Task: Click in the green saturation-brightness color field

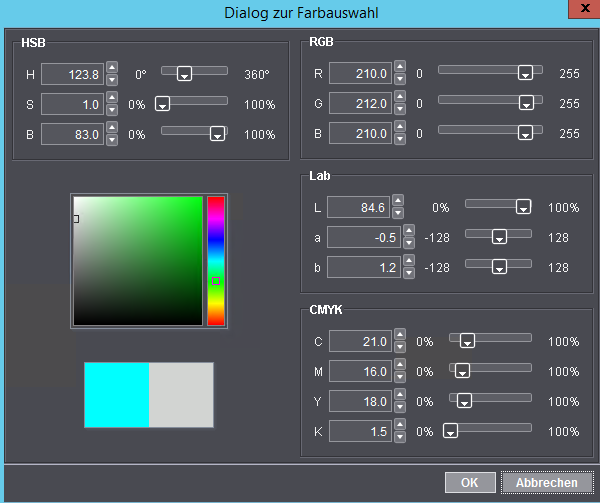Action: click(138, 260)
